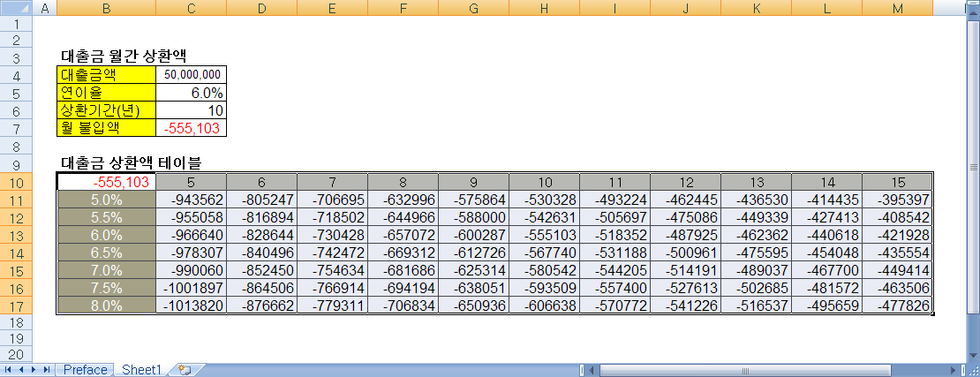Select the 8.0% row label in table
Viewport: 980px width, 377px height.
(106, 305)
